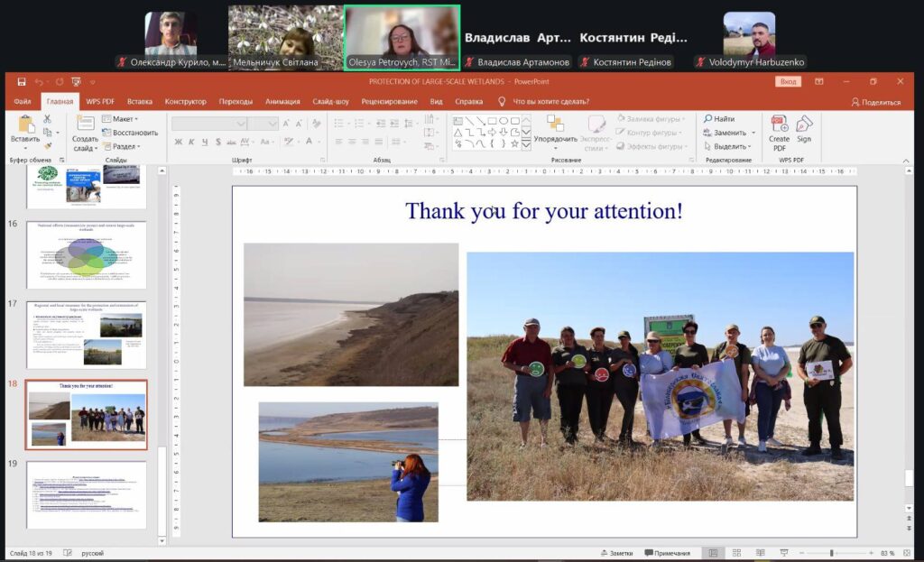Open the Вставка (Insert) ribbon tab
Screen dimensions: 924x562
140,102
